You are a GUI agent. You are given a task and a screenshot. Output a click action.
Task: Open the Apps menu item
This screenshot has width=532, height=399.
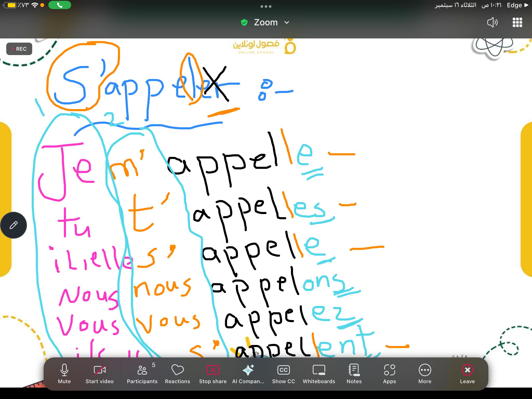click(x=389, y=374)
